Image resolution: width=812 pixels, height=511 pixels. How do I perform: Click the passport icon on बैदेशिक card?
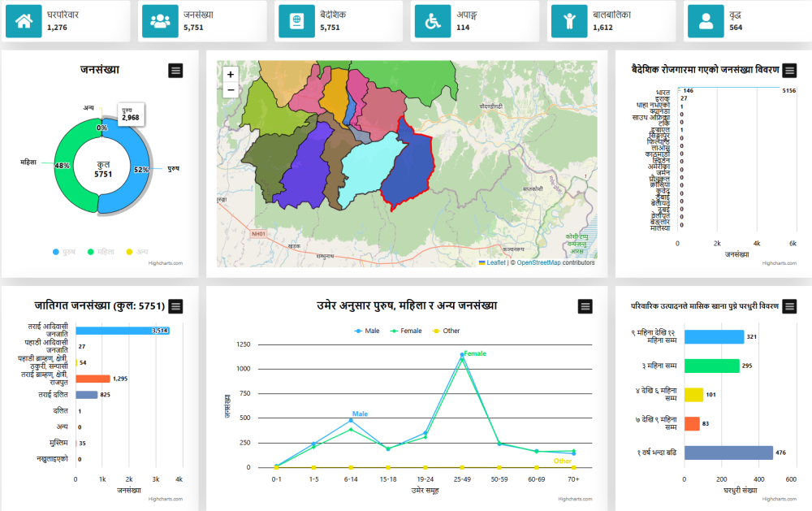[296, 21]
